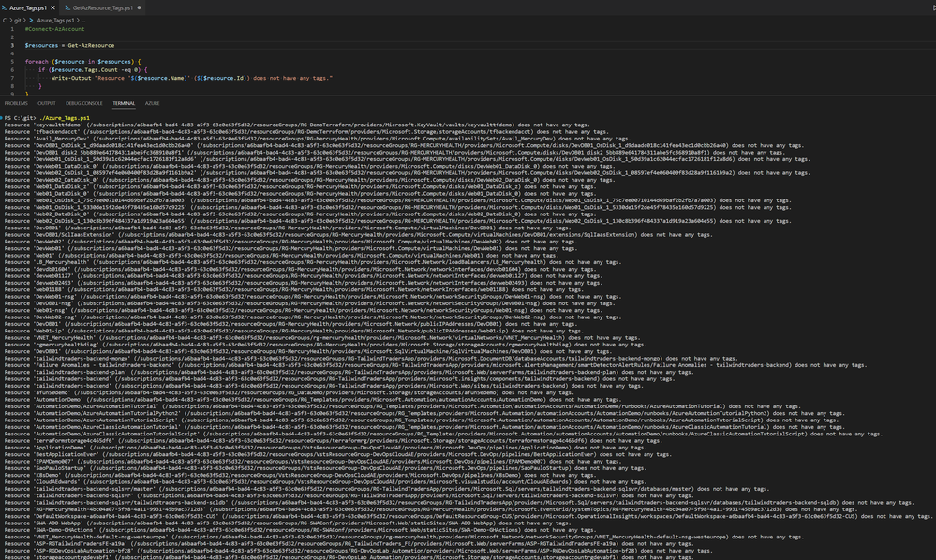936x560 pixels.
Task: Click the 'AutomationDemo/AzureAutomationTutorialPython2' output row
Action: (424, 413)
